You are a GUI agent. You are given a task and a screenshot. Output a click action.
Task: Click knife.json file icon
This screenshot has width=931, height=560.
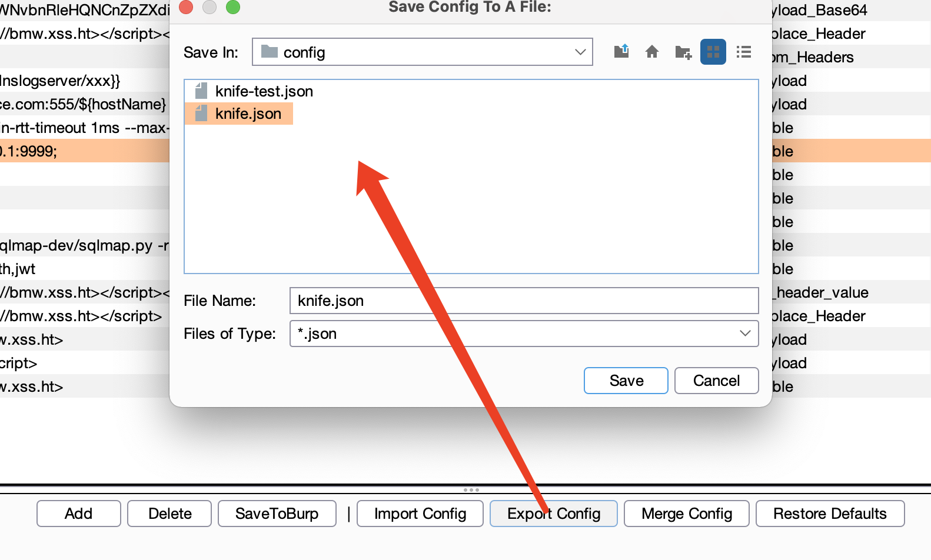201,113
